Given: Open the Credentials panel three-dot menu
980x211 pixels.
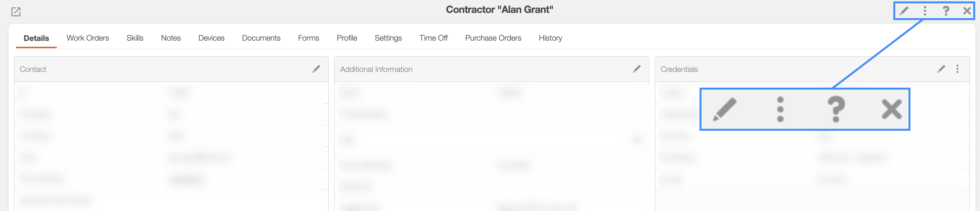Looking at the screenshot, I should point(957,69).
